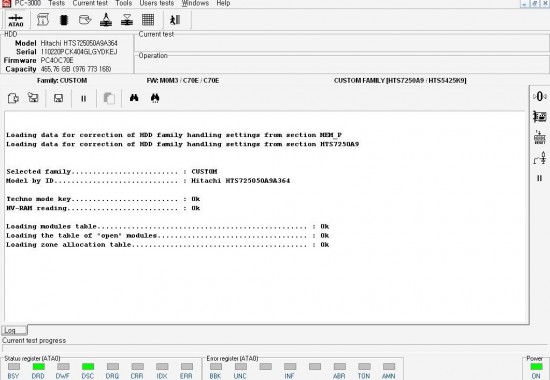Screen dimensions: 550x380
Task: Click the 'Loading zone allocation table' log line
Action: 168,245
